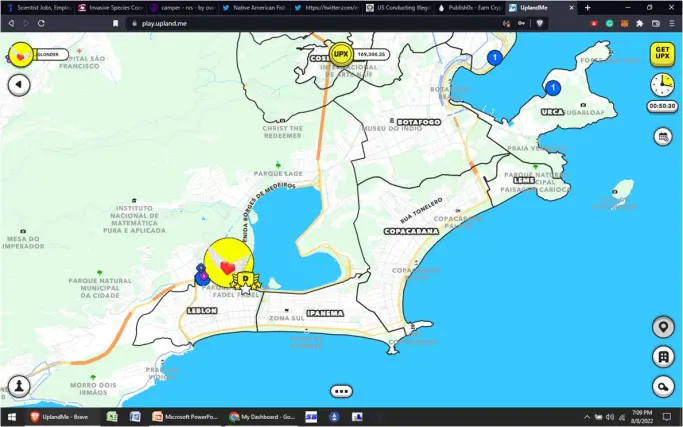
Task: Open a new browser tab
Action: [x=587, y=8]
